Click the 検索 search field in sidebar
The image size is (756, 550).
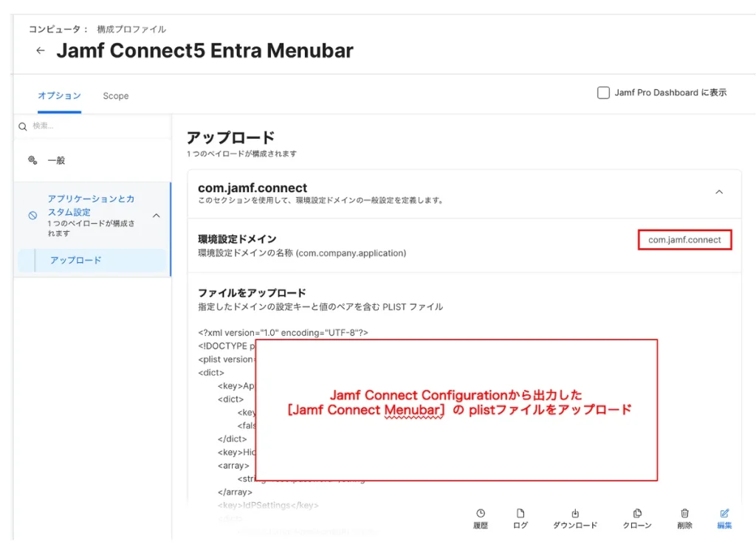96,126
